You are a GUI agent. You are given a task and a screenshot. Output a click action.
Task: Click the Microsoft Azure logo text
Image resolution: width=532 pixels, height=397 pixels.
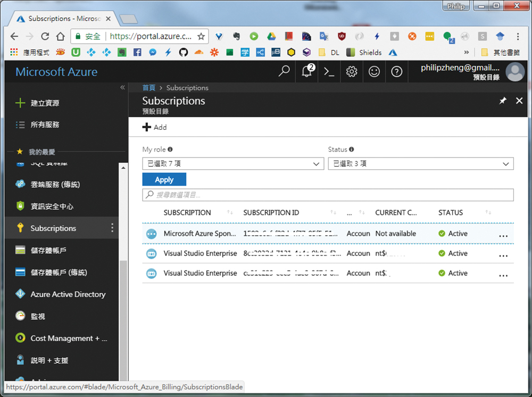[x=56, y=72]
